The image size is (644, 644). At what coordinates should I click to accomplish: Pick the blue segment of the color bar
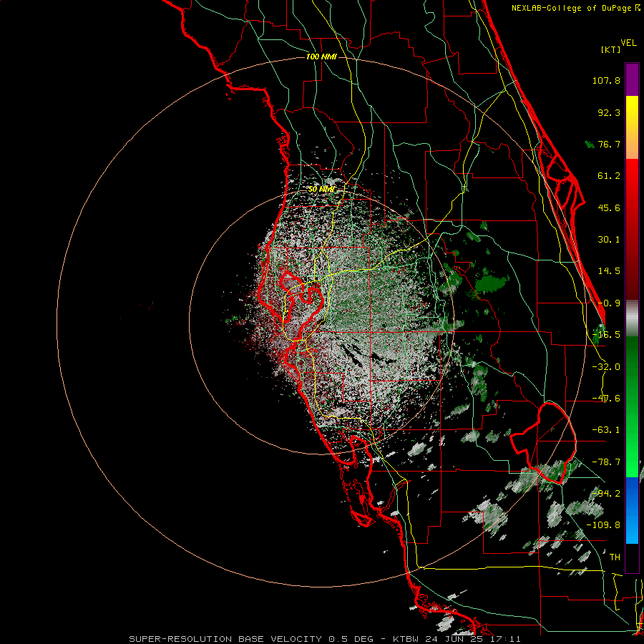(x=632, y=510)
